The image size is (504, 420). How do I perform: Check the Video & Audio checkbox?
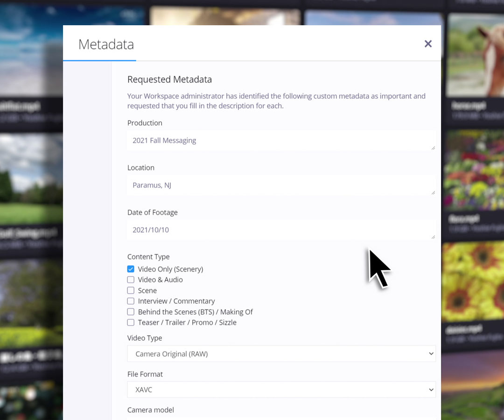point(131,280)
